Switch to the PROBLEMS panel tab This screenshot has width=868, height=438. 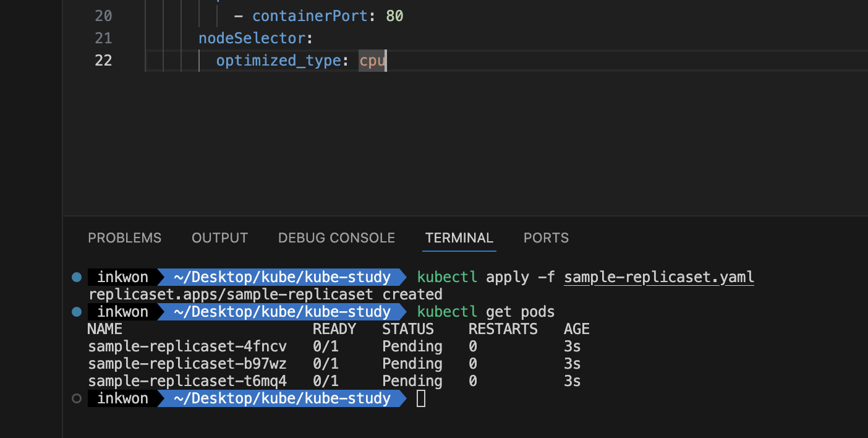[x=124, y=238]
